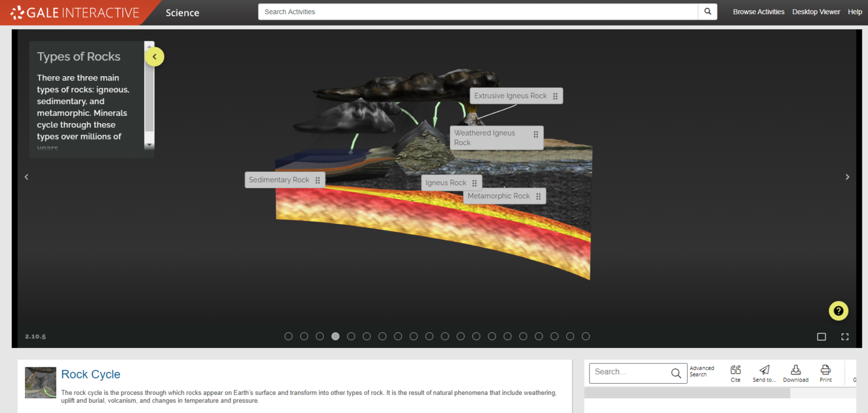The width and height of the screenshot is (868, 413).
Task: Click the drag handle on Extrusive Igneus Rock label
Action: click(x=557, y=95)
